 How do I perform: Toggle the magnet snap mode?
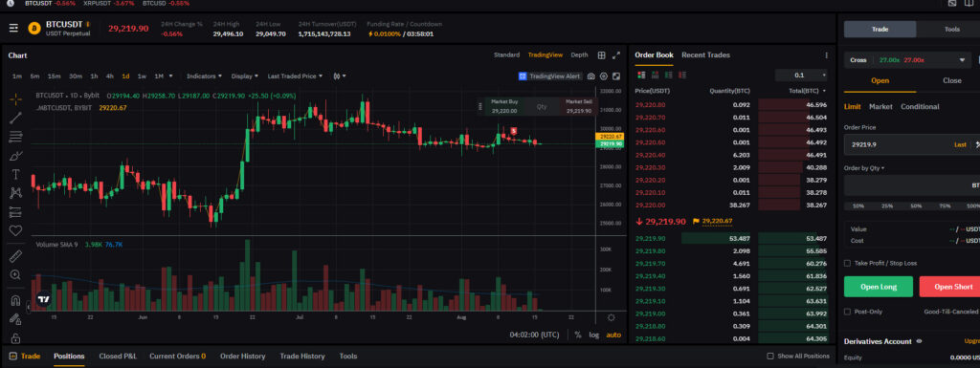(x=15, y=300)
